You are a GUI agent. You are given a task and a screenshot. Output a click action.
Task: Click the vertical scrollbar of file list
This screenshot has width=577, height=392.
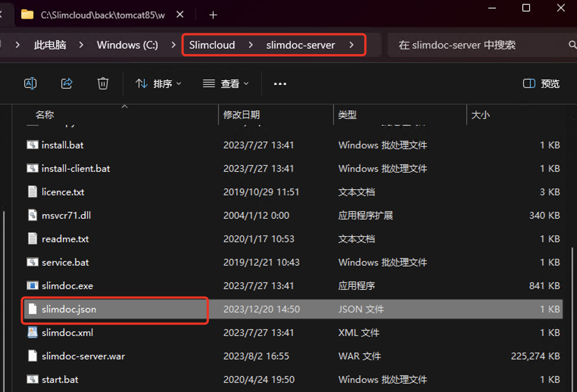(x=572, y=319)
